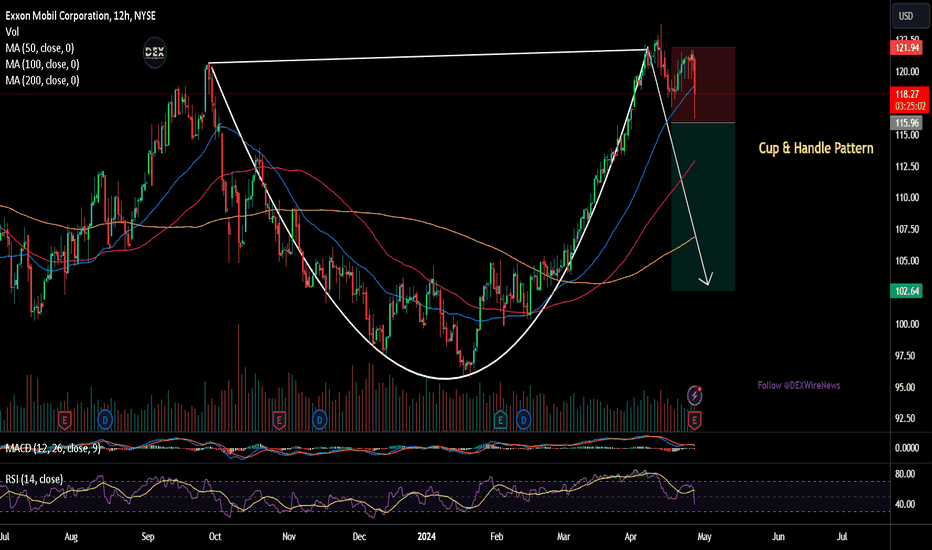Select the MACD (12, 26, close, 9) legend

pyautogui.click(x=53, y=448)
